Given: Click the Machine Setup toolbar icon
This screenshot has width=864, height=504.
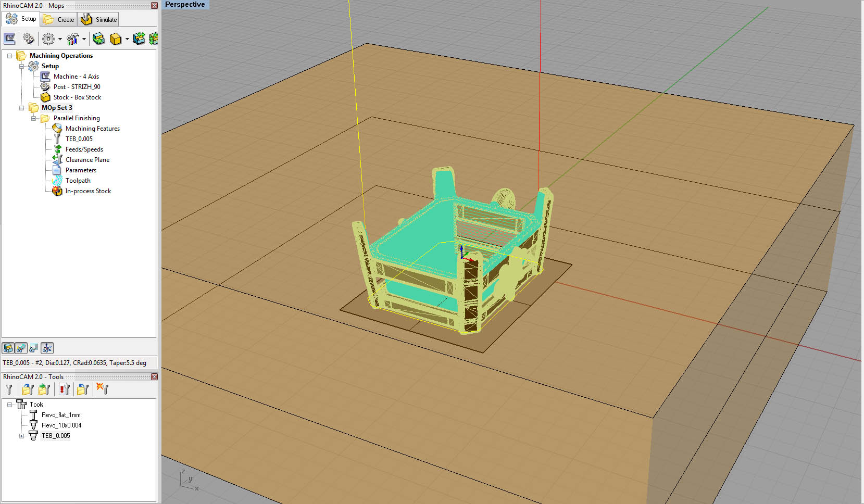Looking at the screenshot, I should (x=9, y=39).
